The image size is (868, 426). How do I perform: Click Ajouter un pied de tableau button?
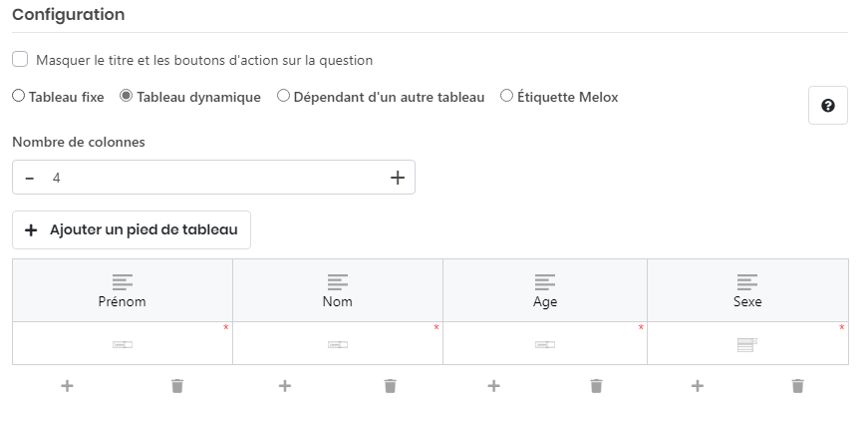(x=132, y=229)
